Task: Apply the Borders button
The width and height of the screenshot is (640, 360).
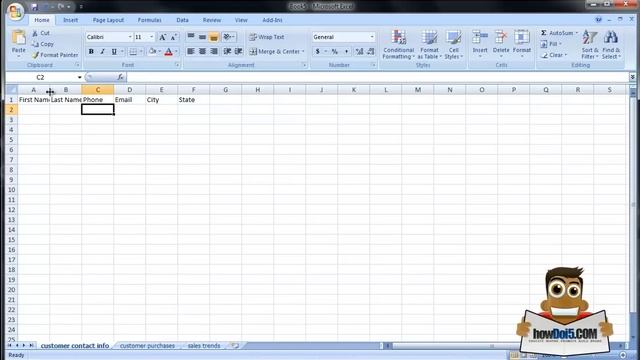Action: 133,51
